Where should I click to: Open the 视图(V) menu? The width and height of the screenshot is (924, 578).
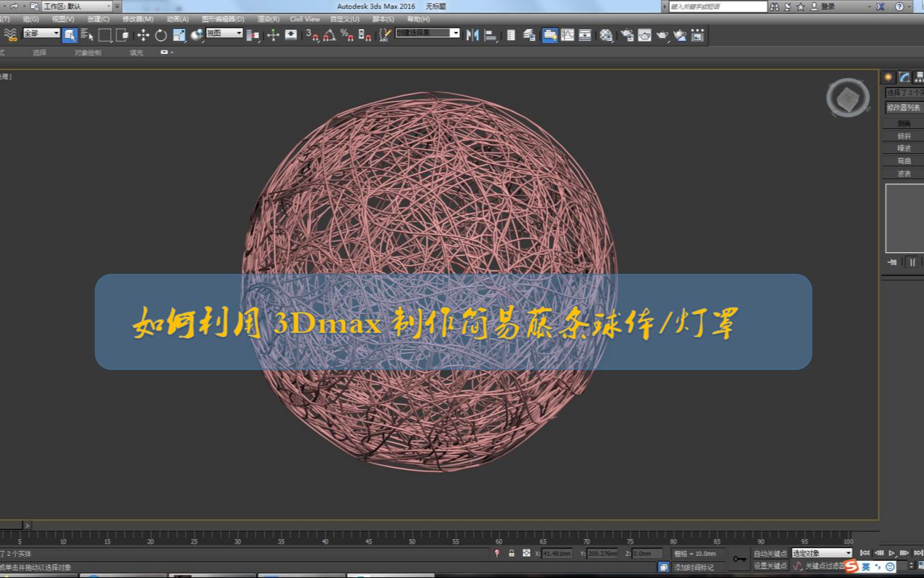click(63, 19)
